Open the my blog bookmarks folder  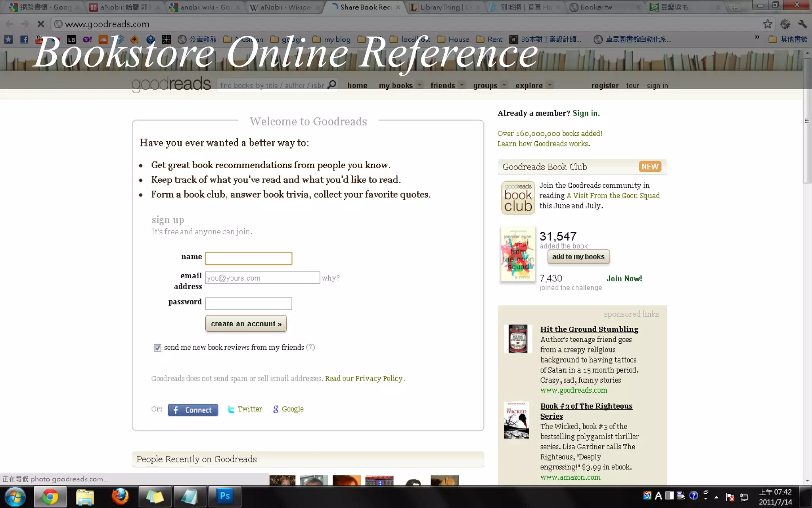[331, 39]
